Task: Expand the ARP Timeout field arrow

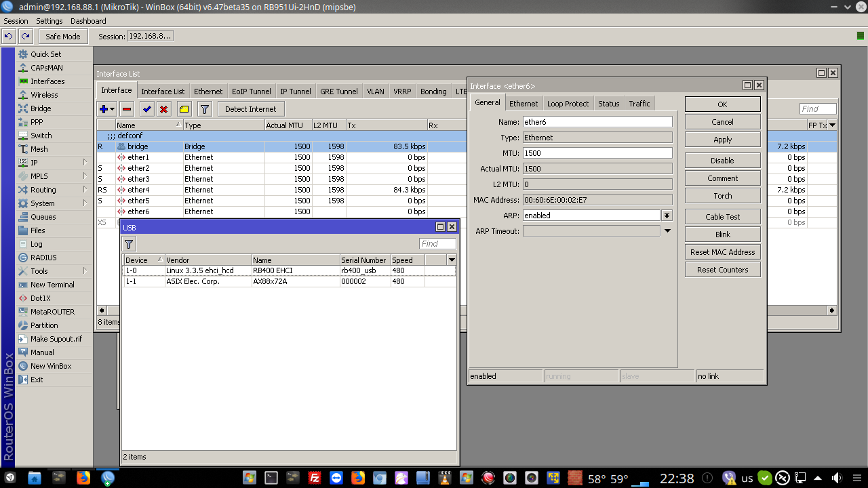Action: pyautogui.click(x=667, y=231)
